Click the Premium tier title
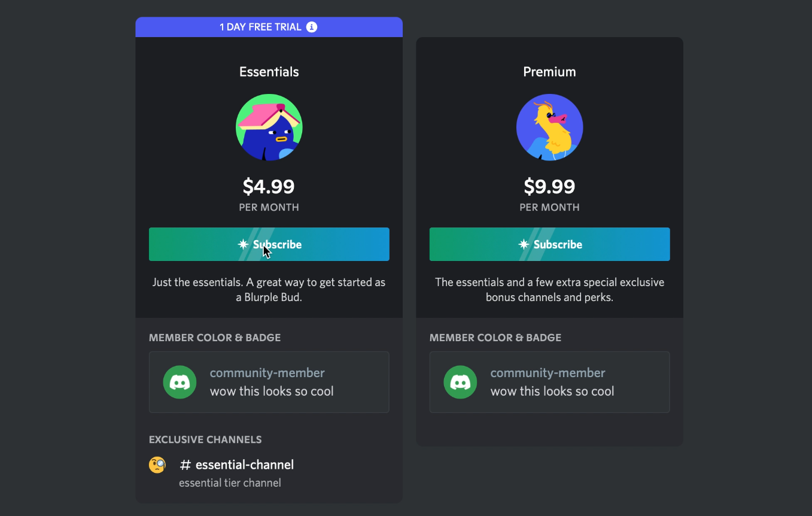Viewport: 812px width, 516px height. pos(549,71)
